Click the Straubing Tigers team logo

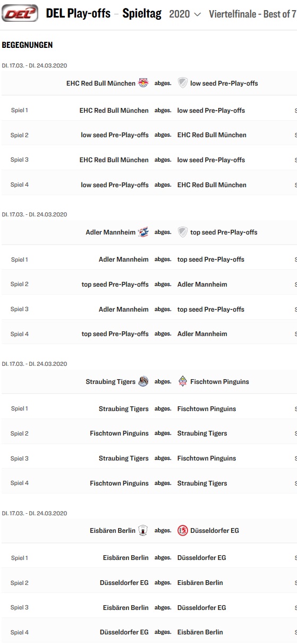pos(143,381)
